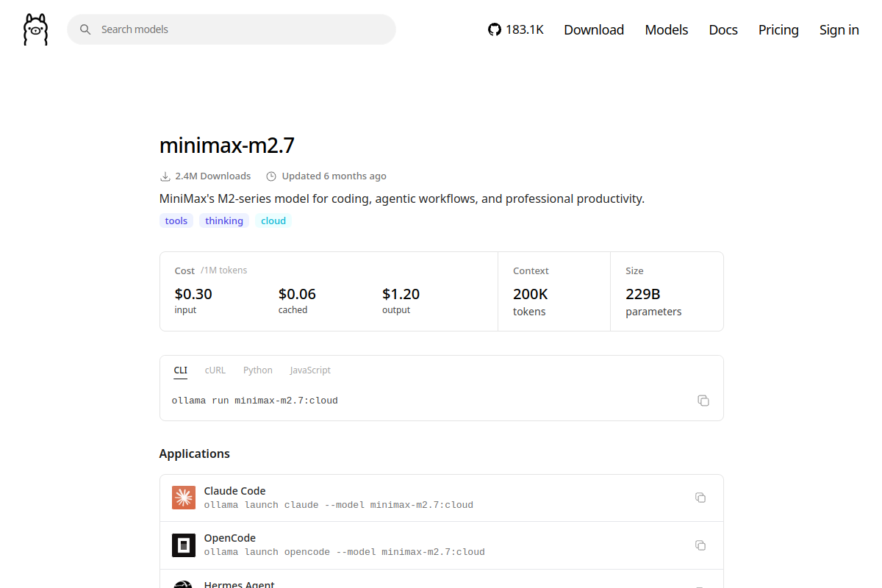Screen dimensions: 882x588
Task: Click Sign in
Action: pos(839,29)
